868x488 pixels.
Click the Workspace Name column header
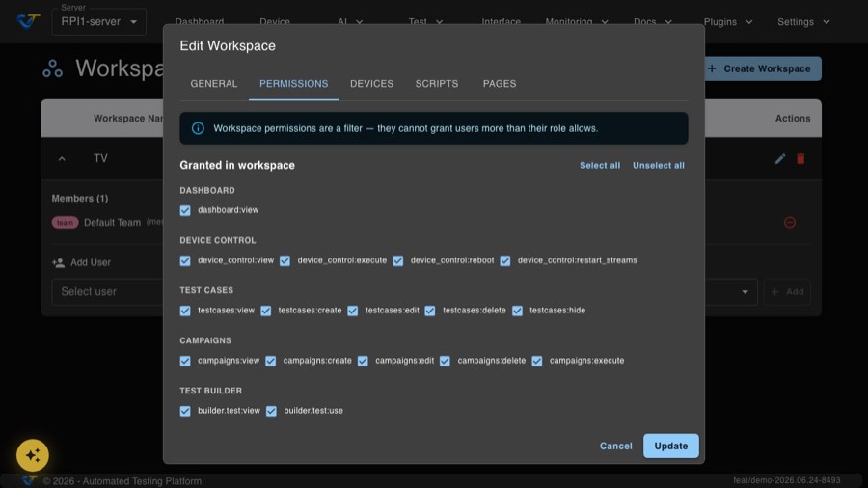[128, 119]
